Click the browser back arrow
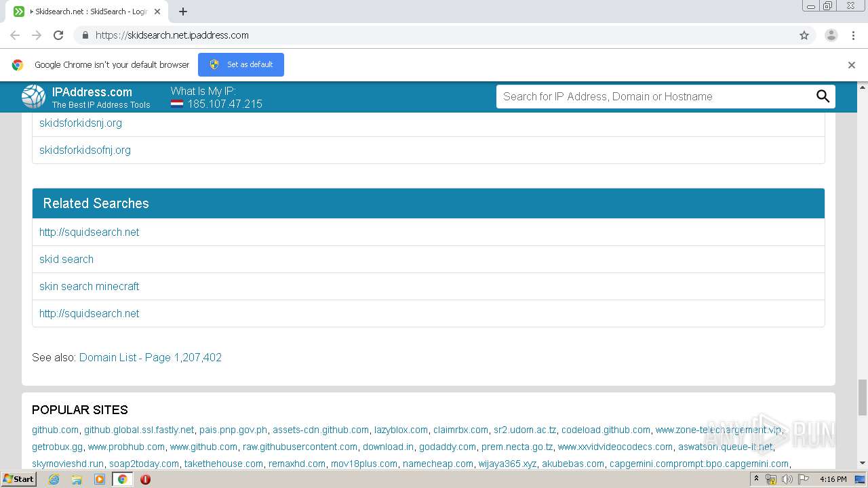Screen dimensions: 868x488 [15, 35]
